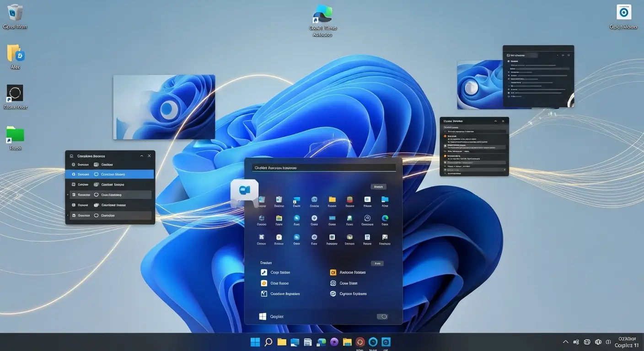Select the radio circle in the left panel's bottom row
The height and width of the screenshot is (351, 644).
[96, 215]
